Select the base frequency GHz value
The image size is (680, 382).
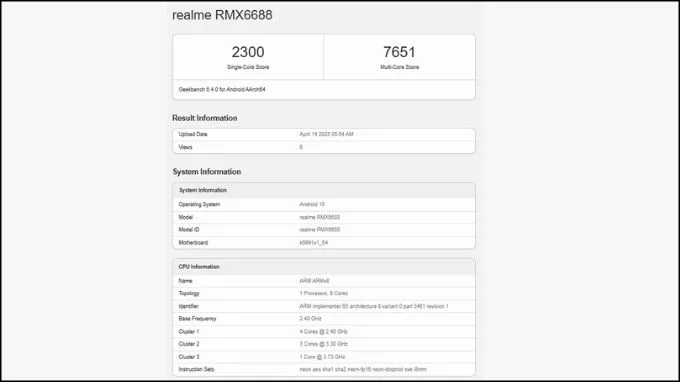coord(311,319)
